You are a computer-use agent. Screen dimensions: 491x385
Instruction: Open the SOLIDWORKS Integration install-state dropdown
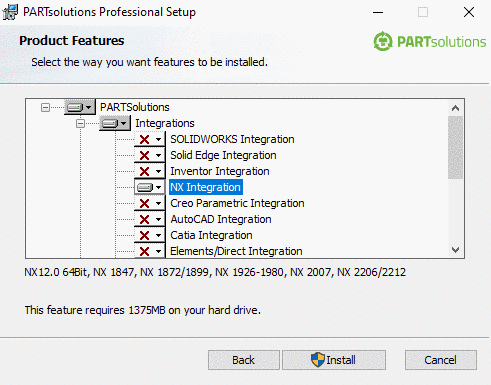[x=150, y=139]
